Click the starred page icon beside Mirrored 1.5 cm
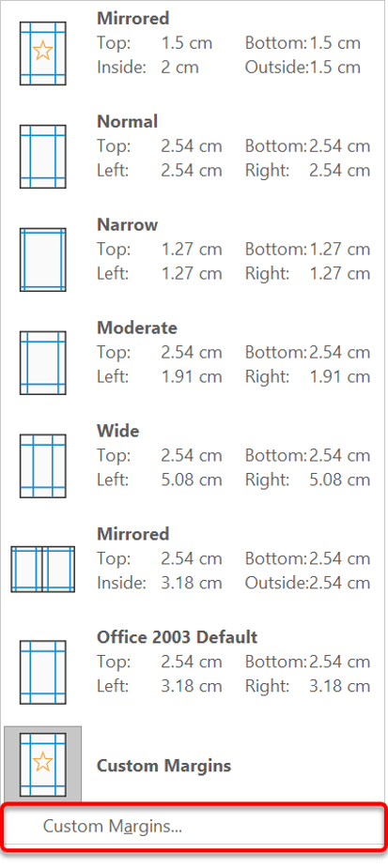Viewport: 388px width, 868px height. coord(42,53)
